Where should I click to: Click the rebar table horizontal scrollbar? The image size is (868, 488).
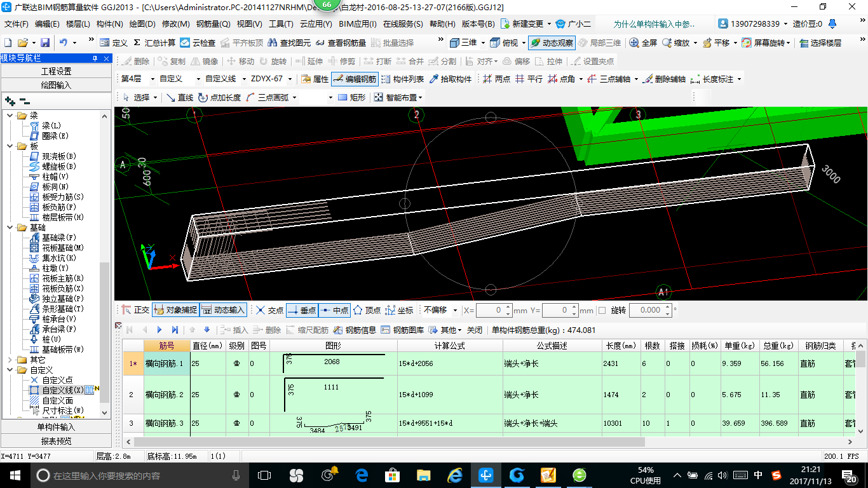[x=390, y=442]
